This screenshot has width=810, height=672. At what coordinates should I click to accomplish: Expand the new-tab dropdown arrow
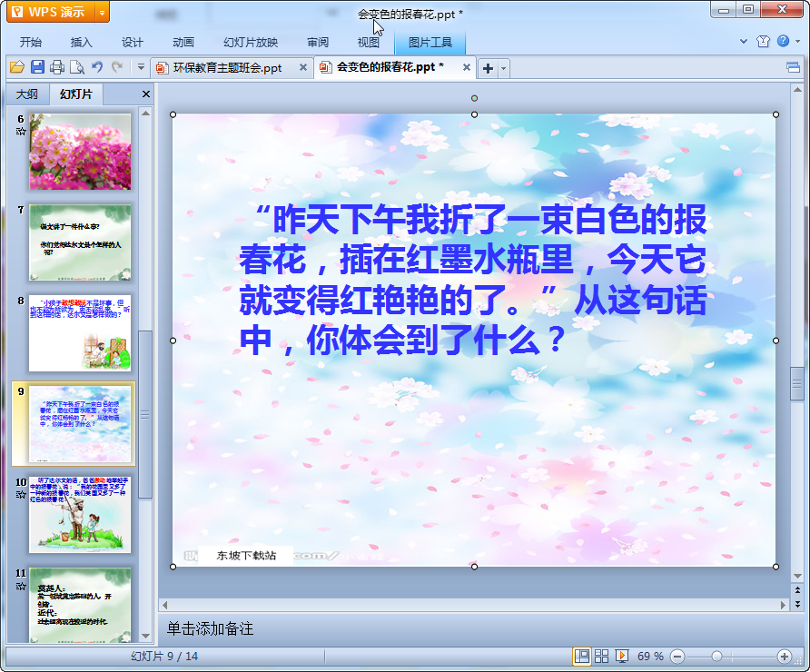tap(504, 68)
